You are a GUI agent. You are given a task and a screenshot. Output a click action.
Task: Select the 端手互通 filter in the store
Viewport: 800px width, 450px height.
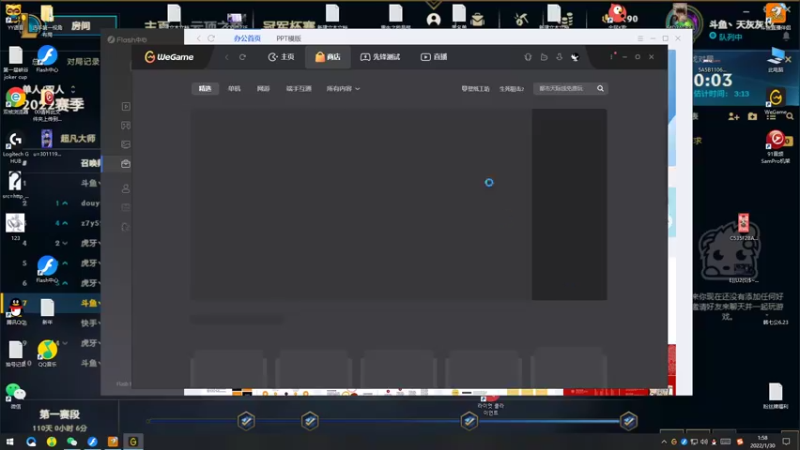299,88
